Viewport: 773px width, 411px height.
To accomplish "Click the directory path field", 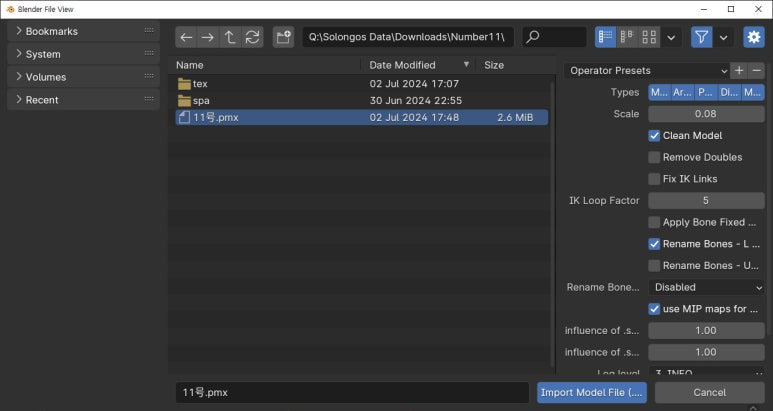I will (x=408, y=37).
